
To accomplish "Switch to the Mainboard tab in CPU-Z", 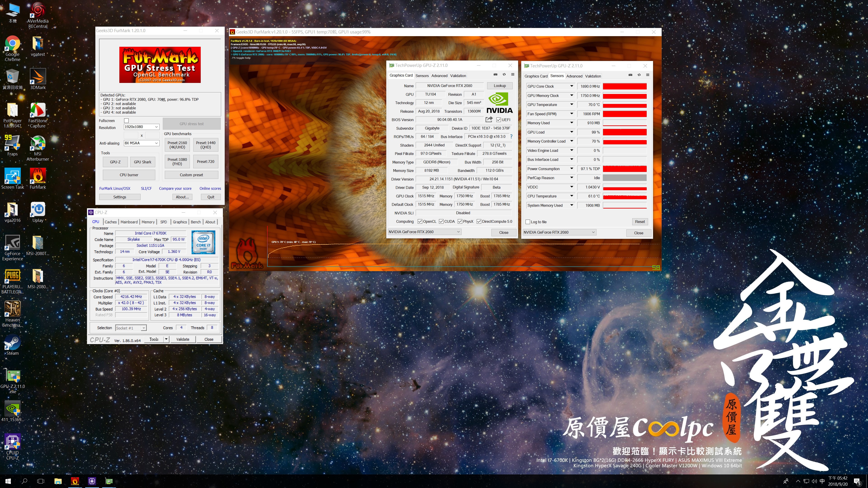I will pos(129,222).
